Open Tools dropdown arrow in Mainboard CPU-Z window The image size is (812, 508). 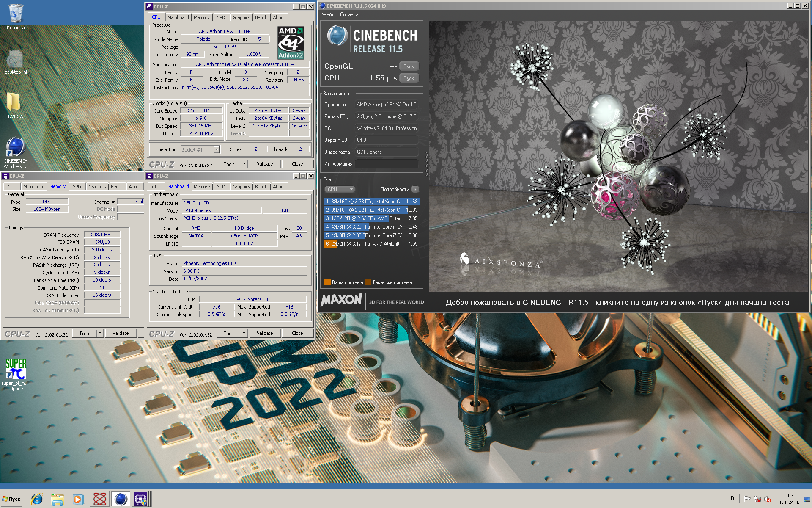(x=244, y=333)
